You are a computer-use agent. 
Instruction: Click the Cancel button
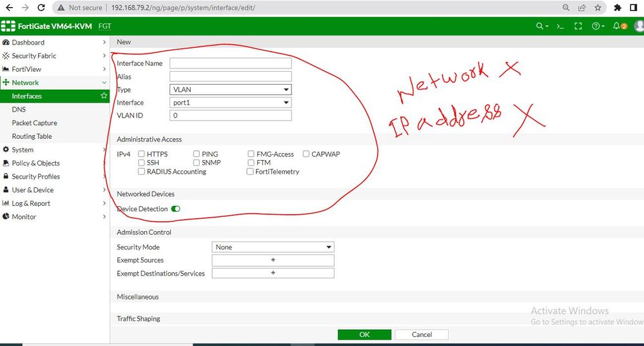(x=422, y=334)
